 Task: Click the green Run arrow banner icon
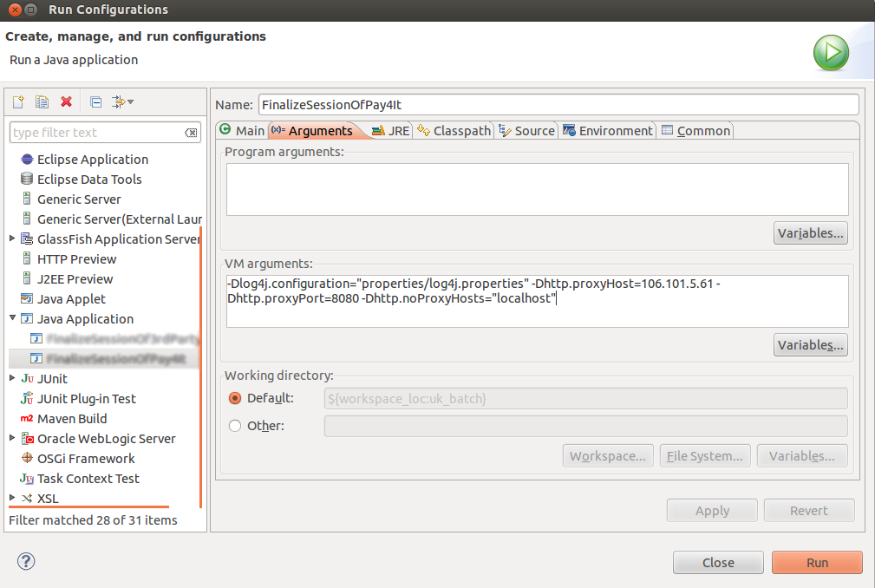831,53
